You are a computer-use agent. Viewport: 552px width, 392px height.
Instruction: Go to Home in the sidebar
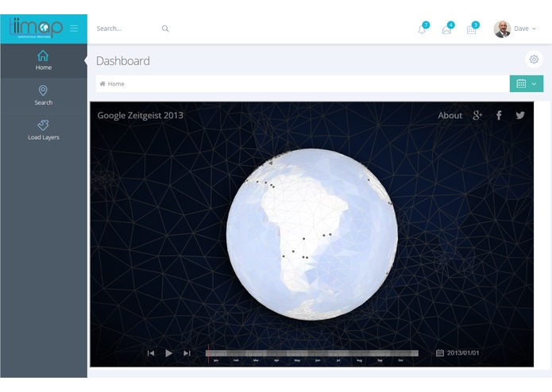[x=44, y=60]
